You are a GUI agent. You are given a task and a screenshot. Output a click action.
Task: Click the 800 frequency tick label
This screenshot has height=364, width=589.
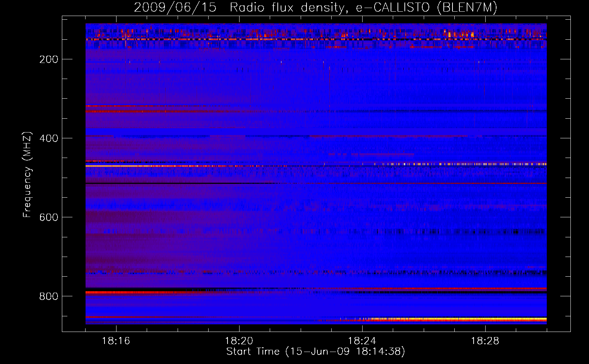49,297
